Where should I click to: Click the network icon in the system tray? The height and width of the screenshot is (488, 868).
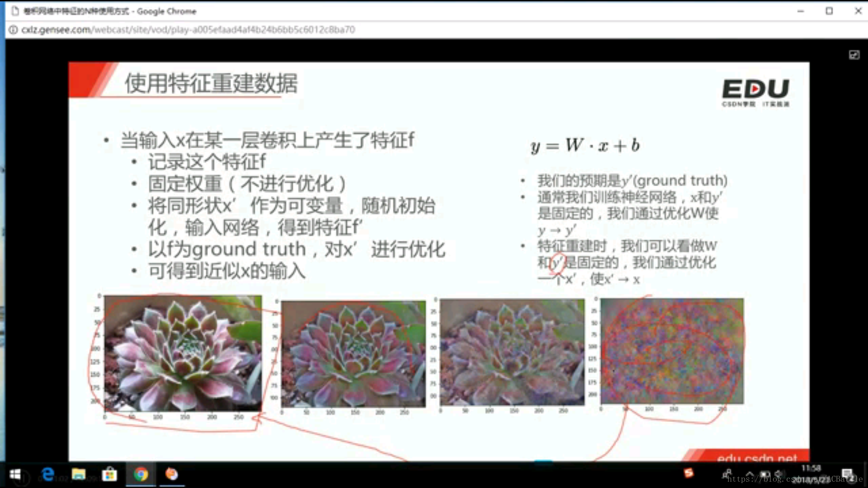click(x=765, y=474)
